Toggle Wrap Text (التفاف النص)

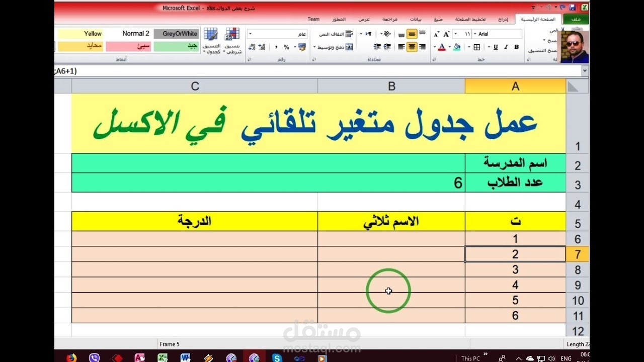pos(336,34)
